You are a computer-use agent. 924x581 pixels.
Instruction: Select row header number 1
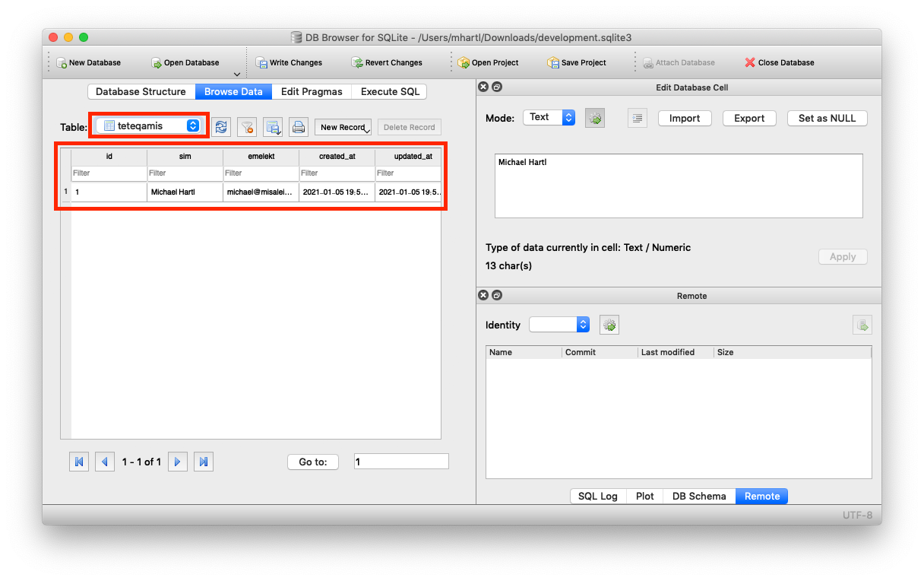(66, 192)
